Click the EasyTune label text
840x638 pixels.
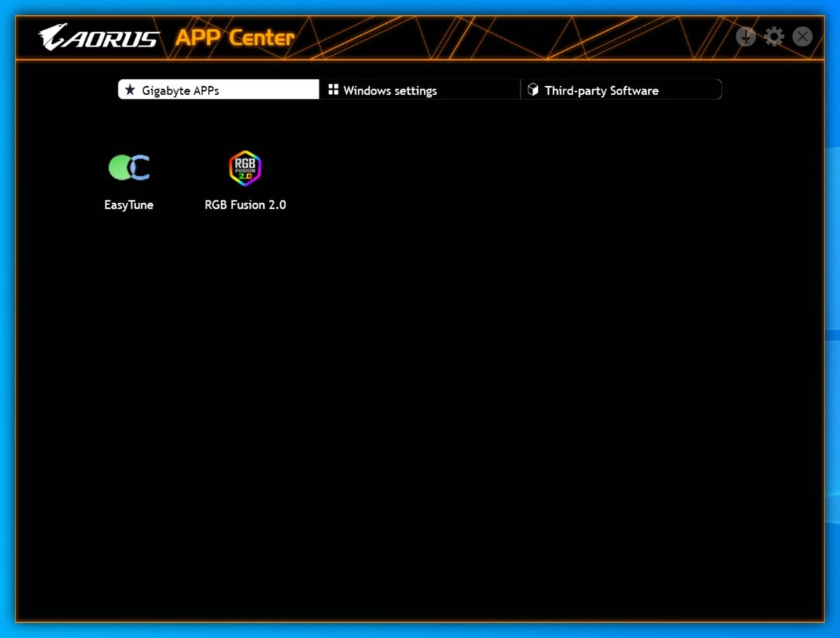pyautogui.click(x=129, y=204)
